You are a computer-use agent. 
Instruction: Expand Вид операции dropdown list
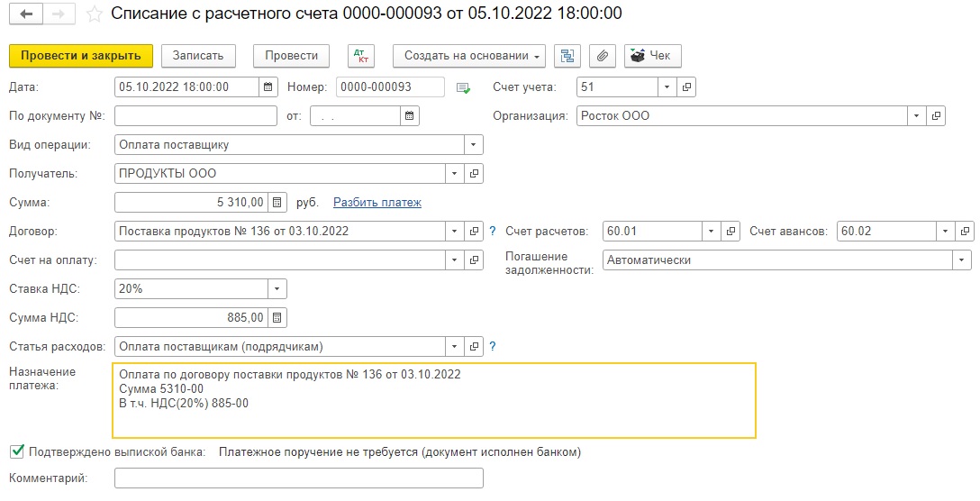click(x=473, y=144)
